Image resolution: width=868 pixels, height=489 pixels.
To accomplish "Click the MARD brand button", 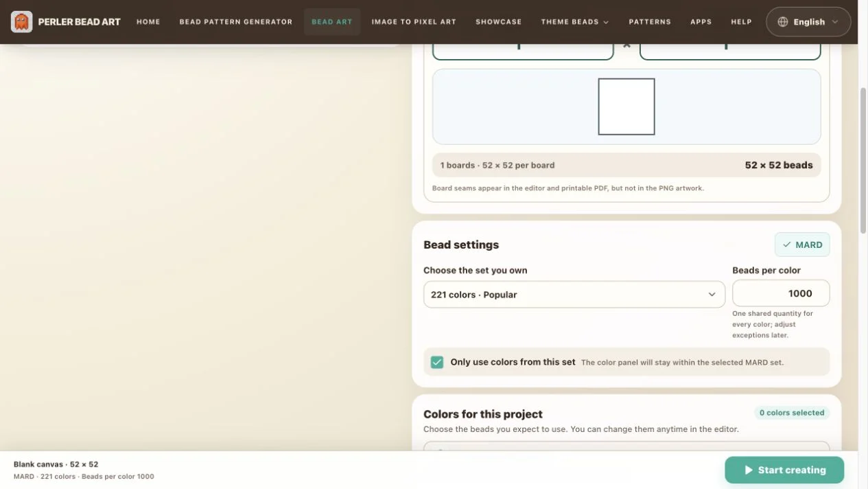I will 802,244.
